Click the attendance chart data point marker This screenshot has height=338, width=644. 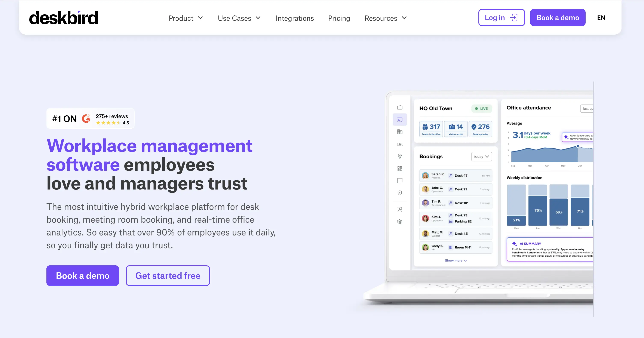[577, 146]
